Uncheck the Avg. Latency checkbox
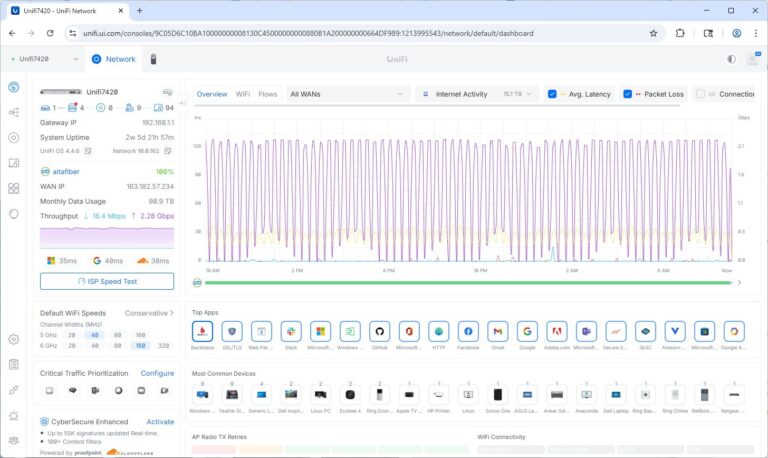This screenshot has width=768, height=458. 552,94
